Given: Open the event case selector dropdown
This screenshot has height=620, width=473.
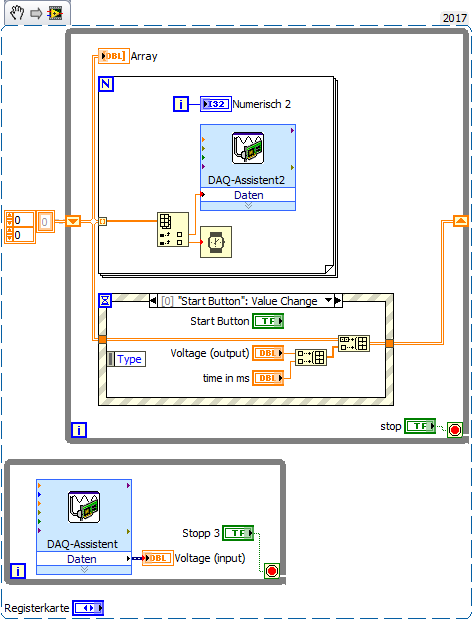Looking at the screenshot, I should pyautogui.click(x=328, y=301).
